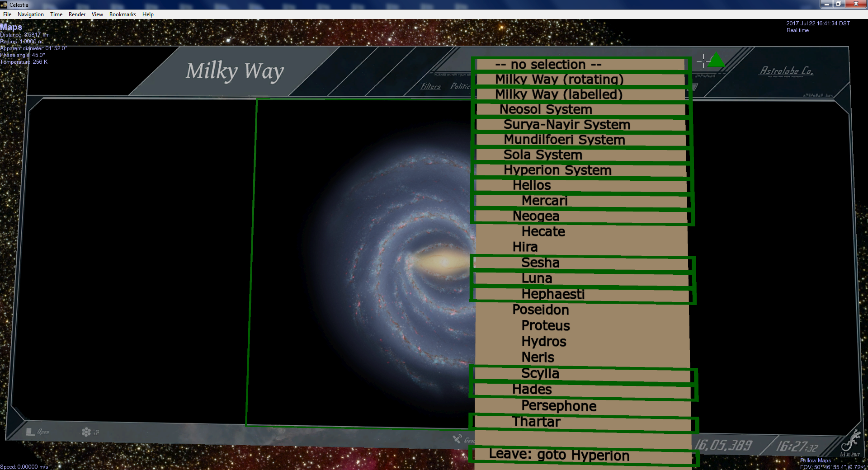
Task: Select Hyperion System entry
Action: coord(582,170)
